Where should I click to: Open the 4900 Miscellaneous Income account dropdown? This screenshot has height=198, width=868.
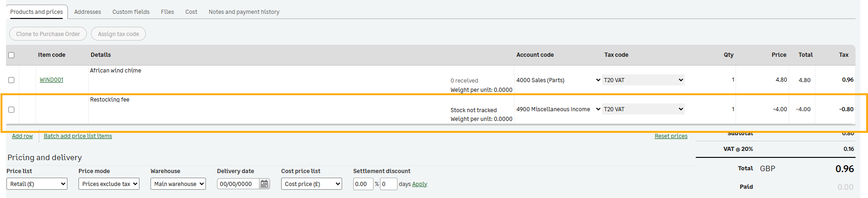558,109
